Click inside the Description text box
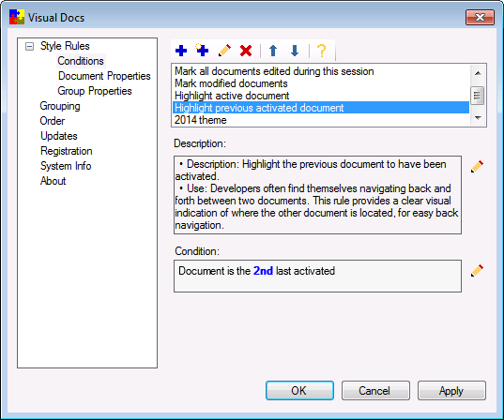 [x=317, y=195]
